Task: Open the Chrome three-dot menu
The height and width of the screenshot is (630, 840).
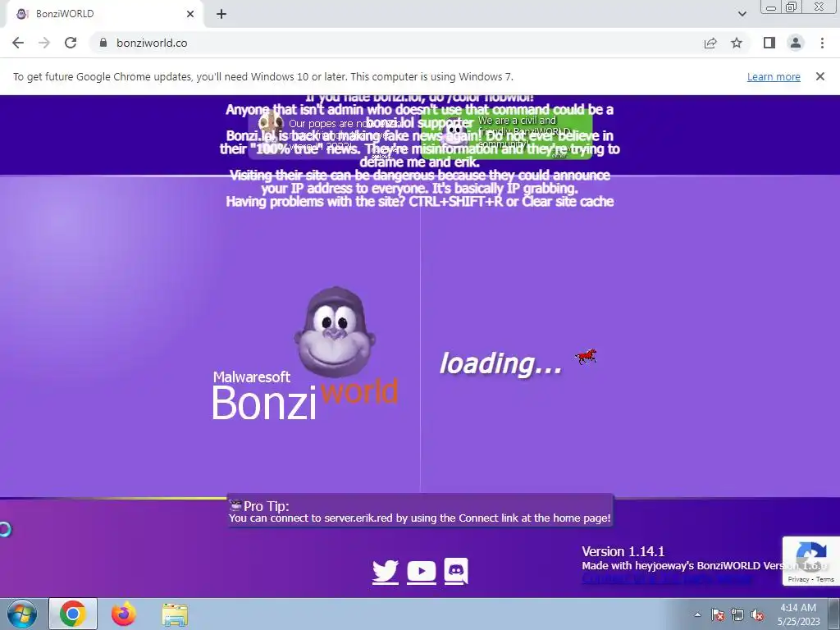Action: click(x=822, y=43)
